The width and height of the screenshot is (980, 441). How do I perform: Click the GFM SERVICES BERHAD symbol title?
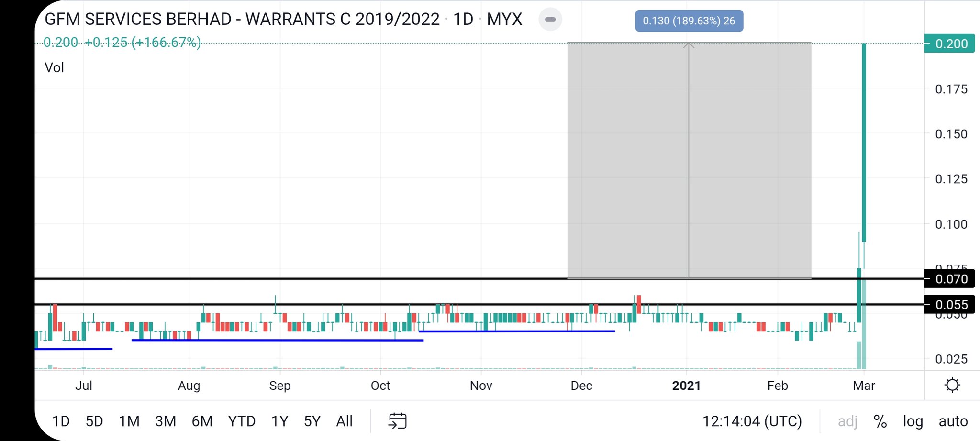coord(242,19)
